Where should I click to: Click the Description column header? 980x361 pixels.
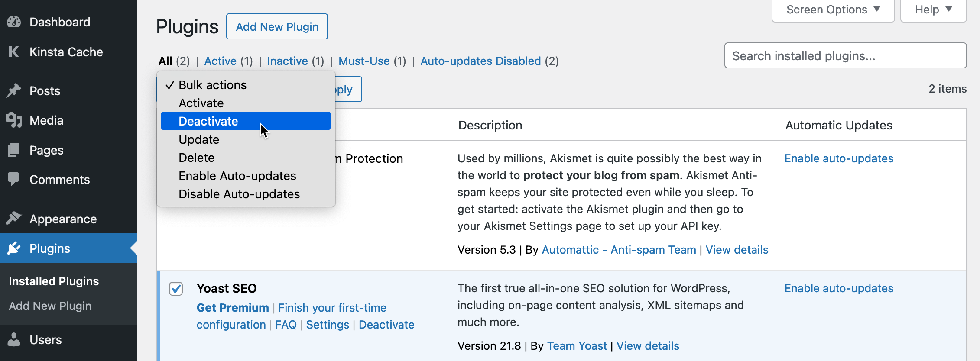click(490, 125)
